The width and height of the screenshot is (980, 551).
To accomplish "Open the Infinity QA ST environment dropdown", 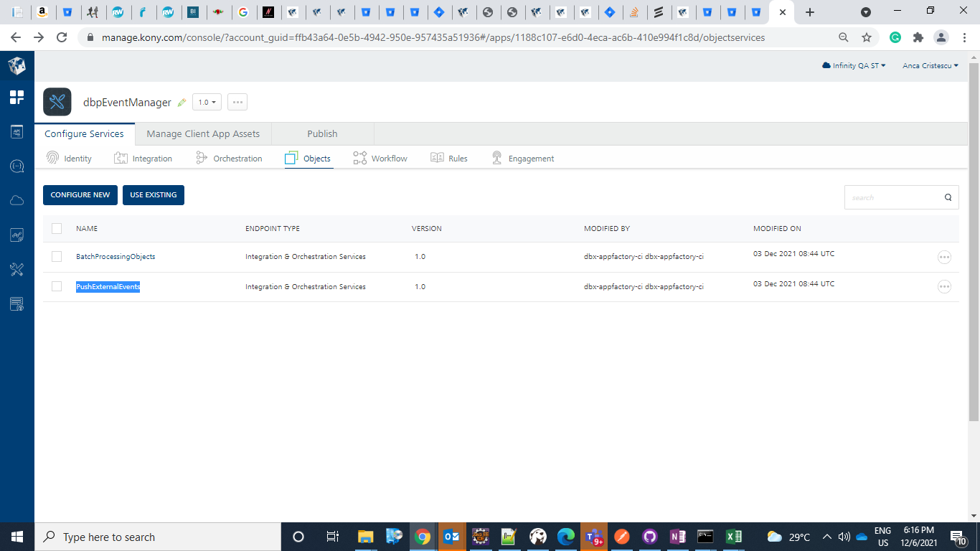I will (x=854, y=65).
